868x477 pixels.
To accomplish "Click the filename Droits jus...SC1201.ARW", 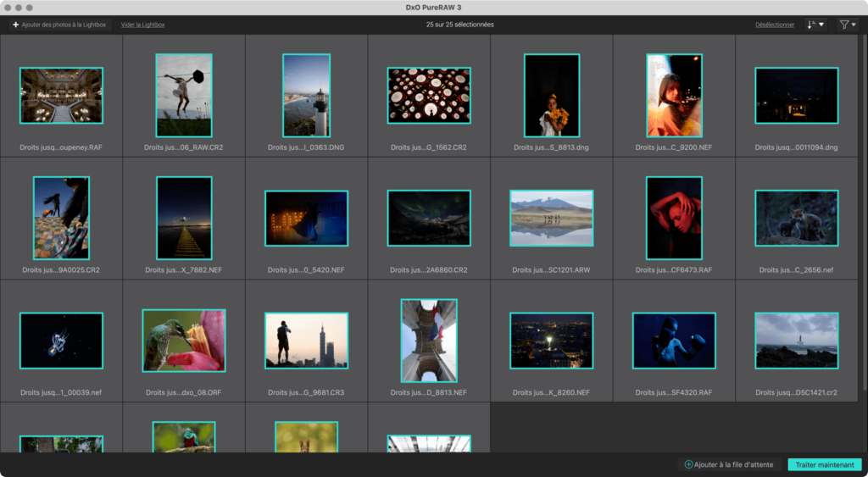I will [551, 270].
